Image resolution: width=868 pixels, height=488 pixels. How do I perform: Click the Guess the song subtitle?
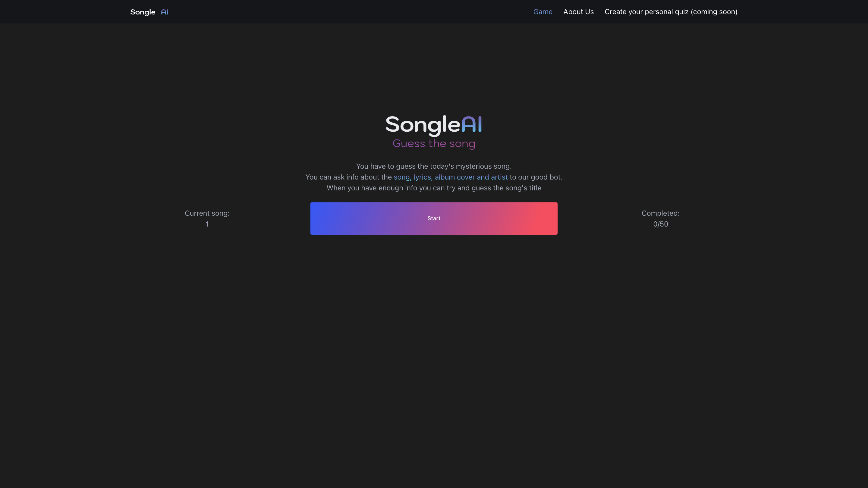coord(434,143)
